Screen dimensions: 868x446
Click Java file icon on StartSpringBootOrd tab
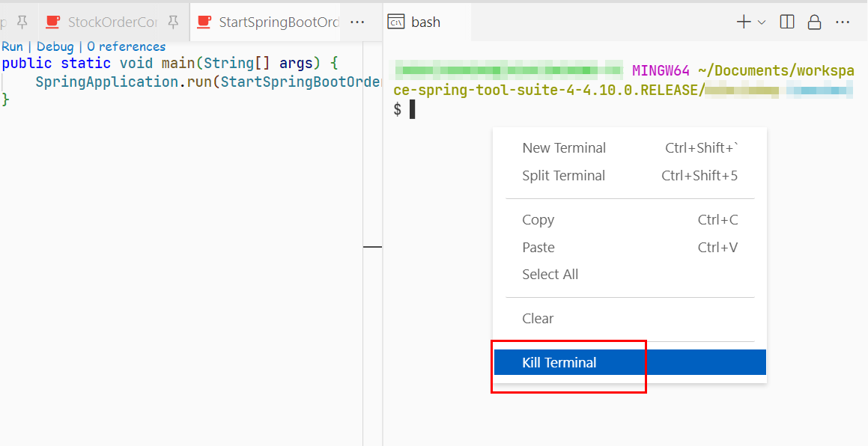[x=204, y=22]
